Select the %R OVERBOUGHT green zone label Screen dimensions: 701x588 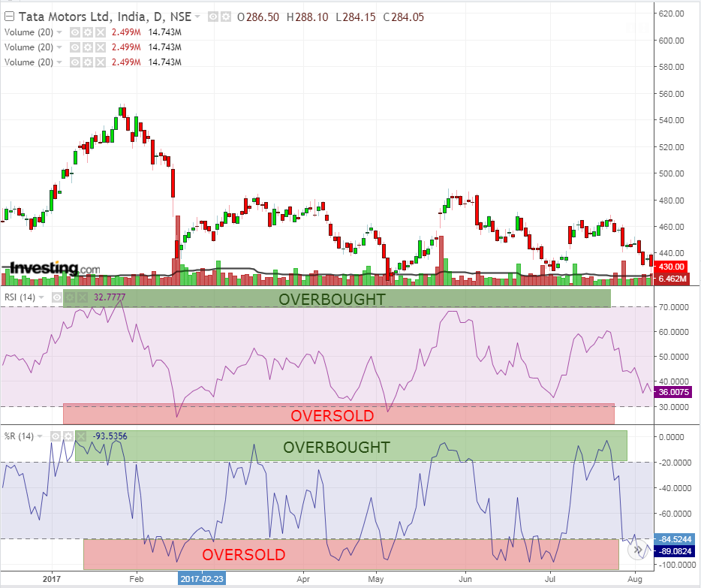[x=336, y=447]
